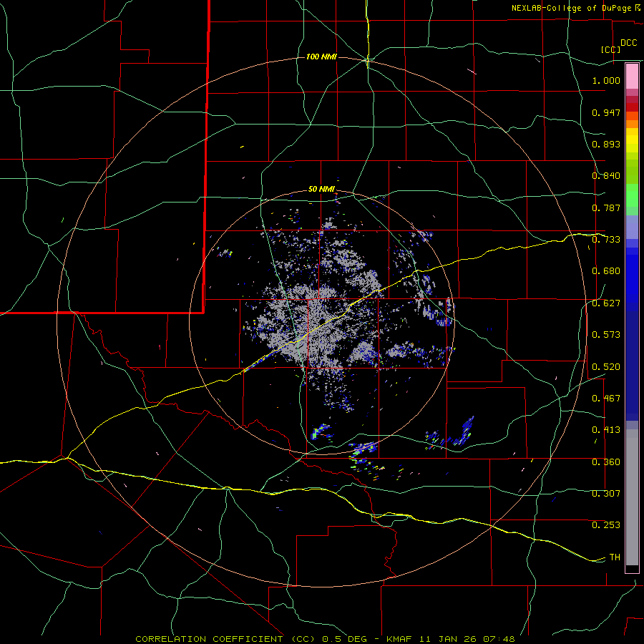Click the KMAF station identifier in caption
This screenshot has width=644, height=644.
coord(399,639)
